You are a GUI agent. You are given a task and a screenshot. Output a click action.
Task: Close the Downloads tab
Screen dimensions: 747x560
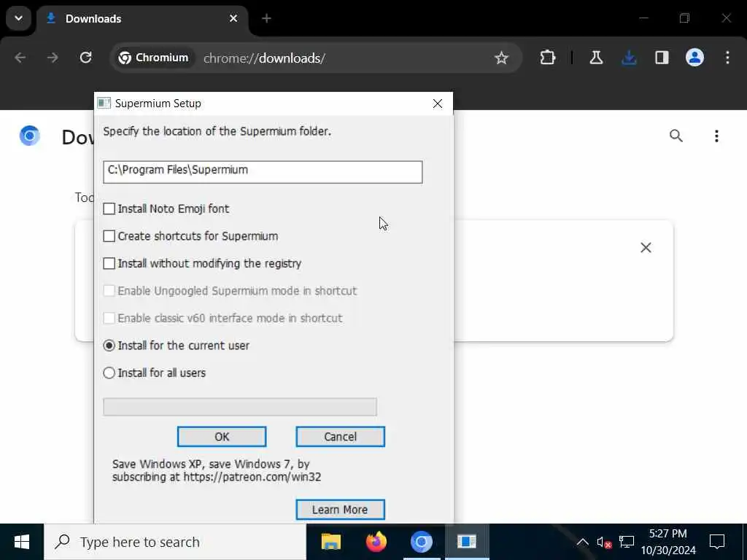point(233,18)
